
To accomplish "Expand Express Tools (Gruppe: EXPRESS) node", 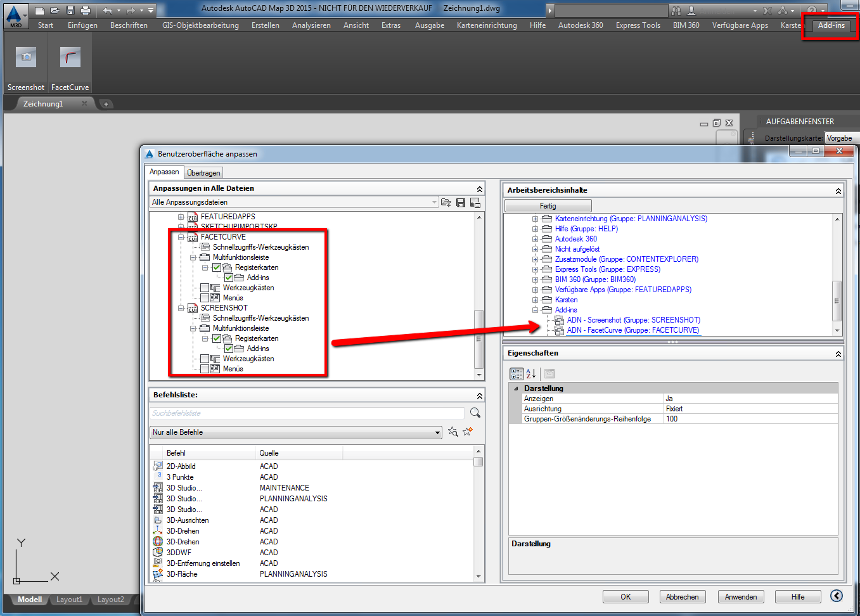I will 535,269.
